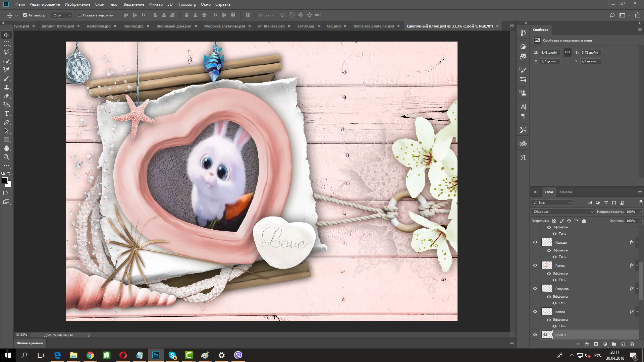The image size is (644, 362).
Task: Select the Move tool
Action: (x=6, y=35)
